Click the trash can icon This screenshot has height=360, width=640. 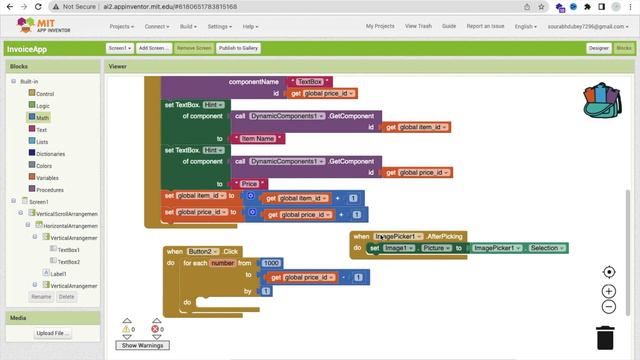pyautogui.click(x=605, y=338)
